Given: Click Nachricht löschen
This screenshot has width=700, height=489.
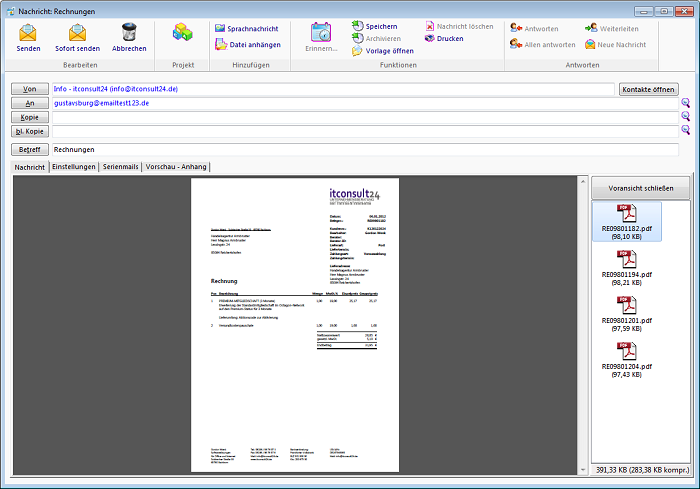Looking at the screenshot, I should coord(459,26).
